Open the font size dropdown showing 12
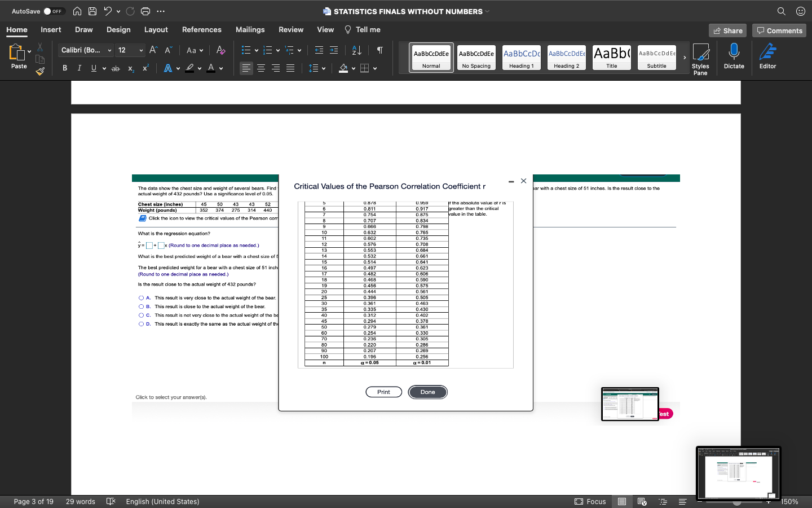 click(141, 50)
